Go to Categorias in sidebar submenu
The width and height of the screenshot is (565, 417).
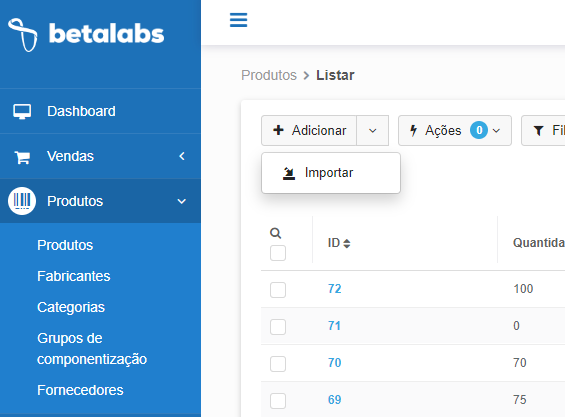click(x=71, y=307)
